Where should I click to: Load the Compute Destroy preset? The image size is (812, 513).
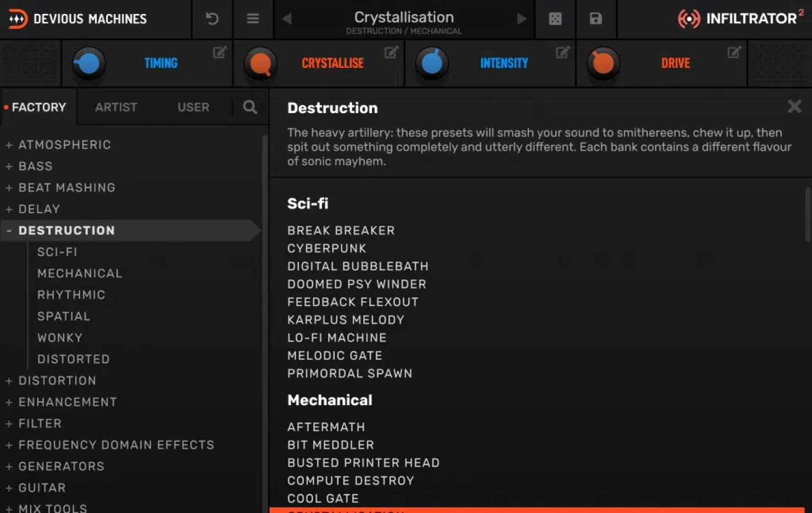pyautogui.click(x=350, y=481)
